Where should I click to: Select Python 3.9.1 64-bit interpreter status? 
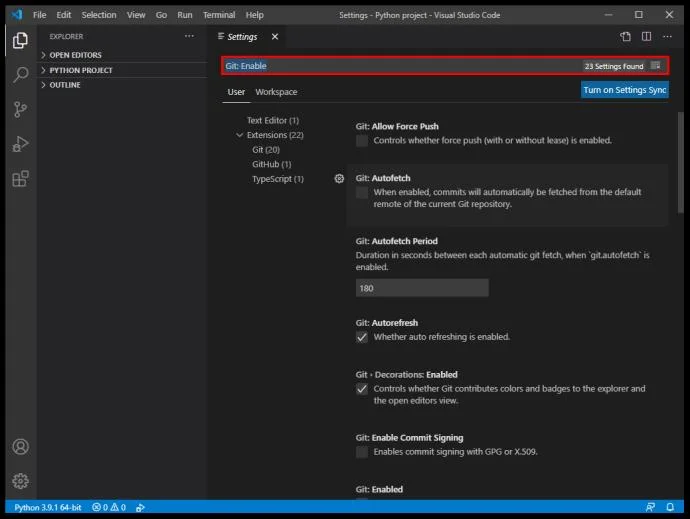tap(48, 507)
